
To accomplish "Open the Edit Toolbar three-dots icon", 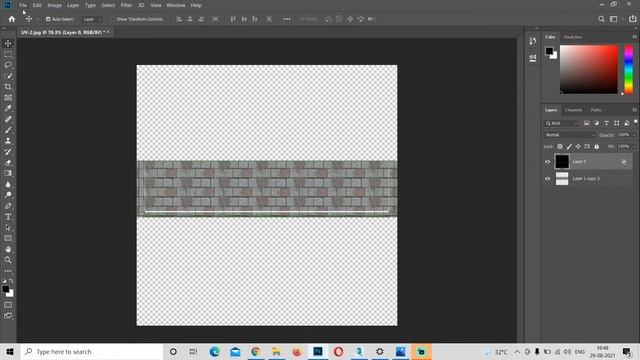I will click(8, 271).
